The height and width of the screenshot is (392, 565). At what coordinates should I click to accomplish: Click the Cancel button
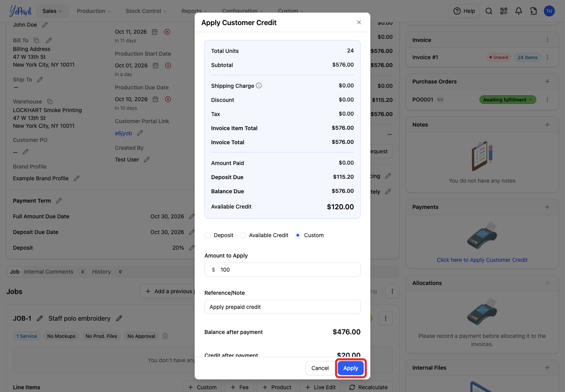[320, 368]
